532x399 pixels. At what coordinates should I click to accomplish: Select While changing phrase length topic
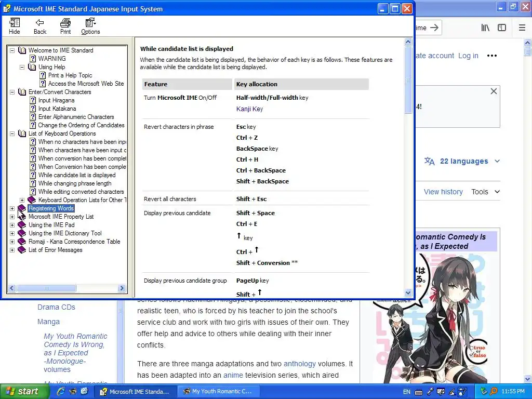pos(75,183)
